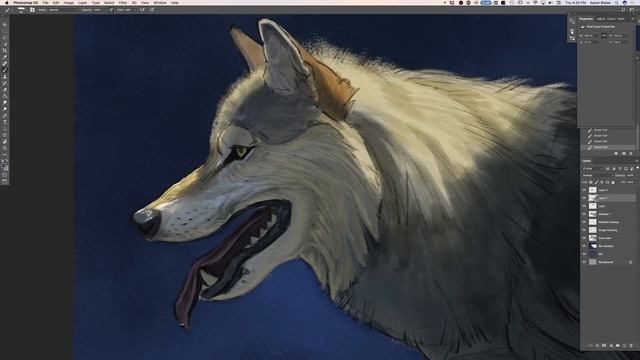Lock all padlock icon in Layers panel
The image size is (640, 360).
[613, 182]
